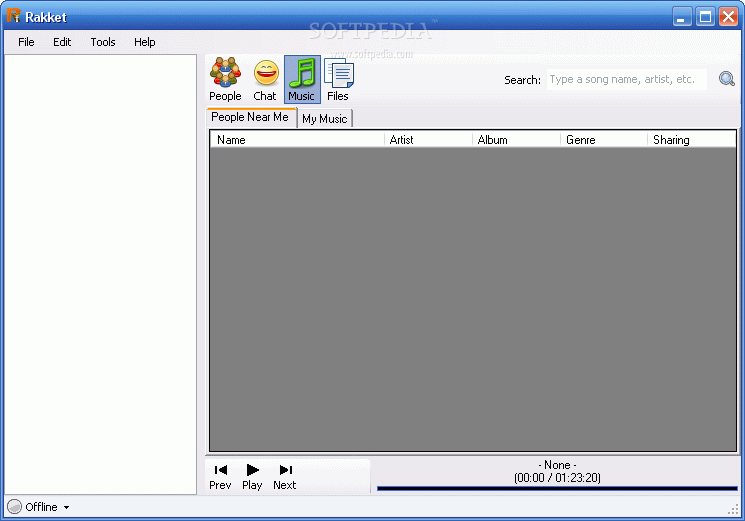Switch to People Near Me tab

click(251, 117)
